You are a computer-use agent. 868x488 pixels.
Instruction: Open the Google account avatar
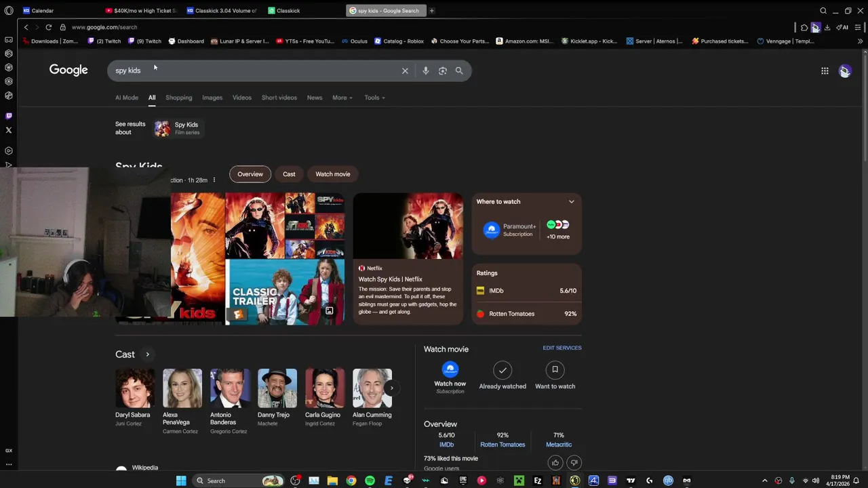pyautogui.click(x=844, y=70)
